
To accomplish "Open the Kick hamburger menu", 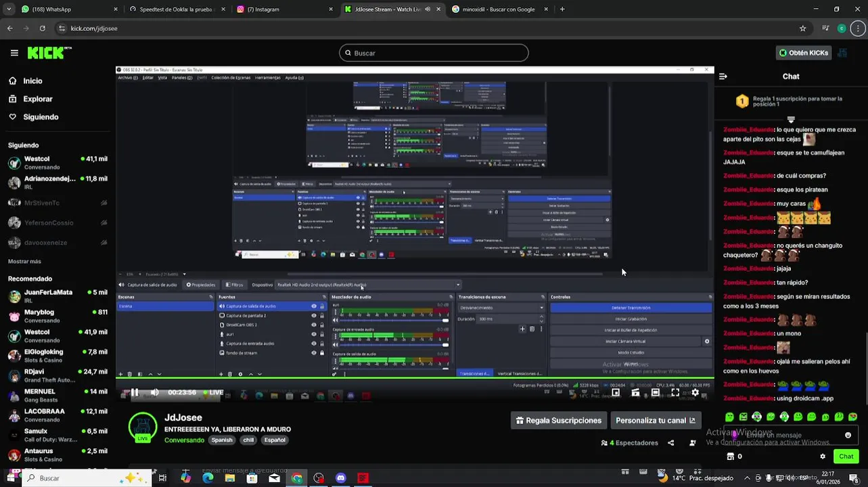I will pos(14,53).
